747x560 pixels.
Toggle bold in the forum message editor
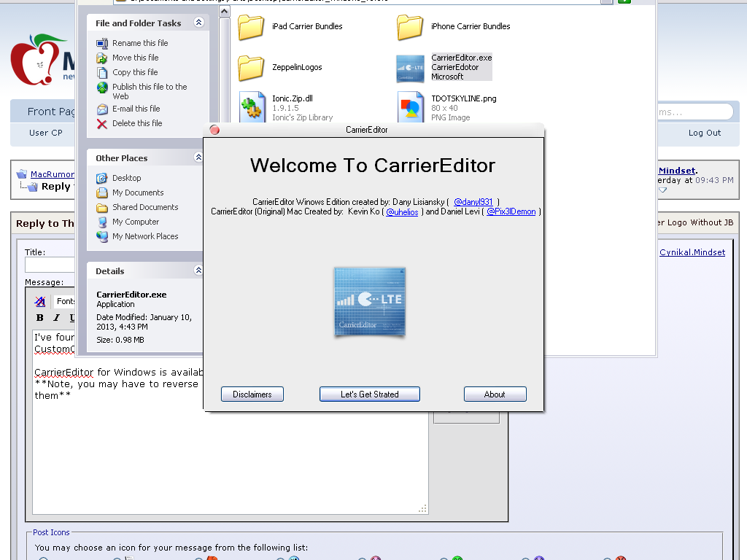tap(40, 318)
